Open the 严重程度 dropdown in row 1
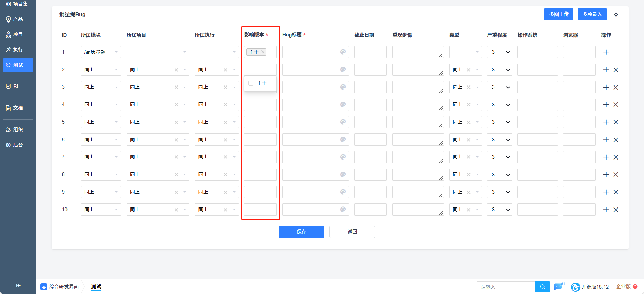644x294 pixels. coord(500,52)
